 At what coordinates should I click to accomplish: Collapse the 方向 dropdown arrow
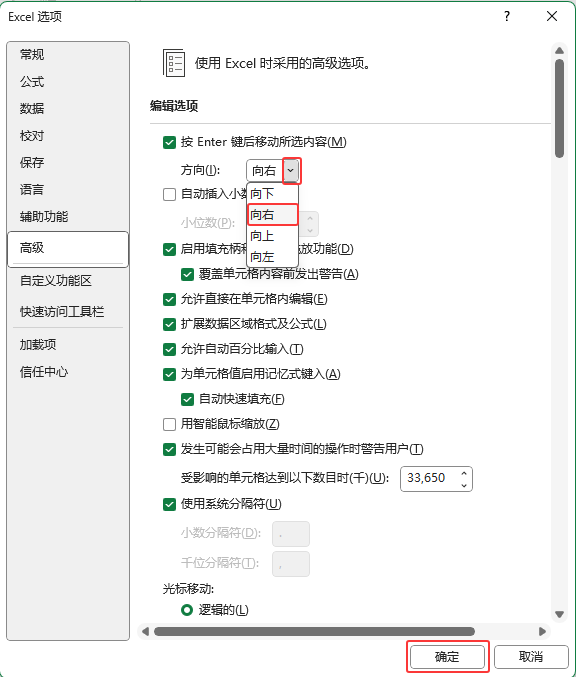pos(291,171)
